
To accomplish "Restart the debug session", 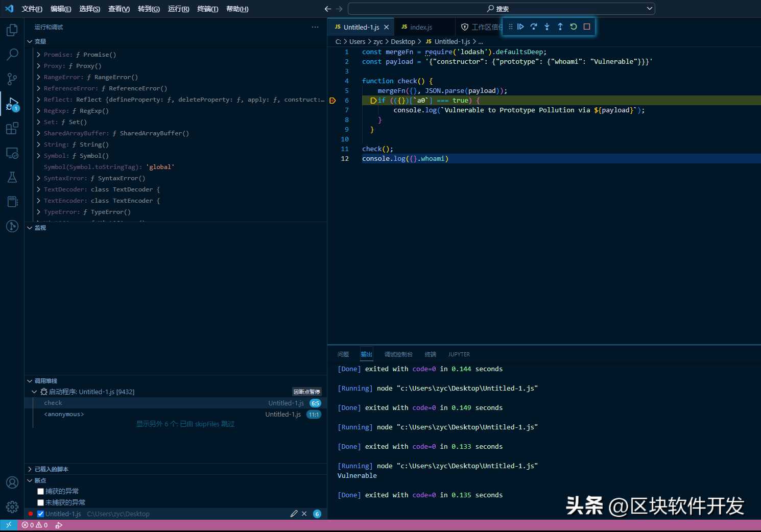I will tap(574, 27).
